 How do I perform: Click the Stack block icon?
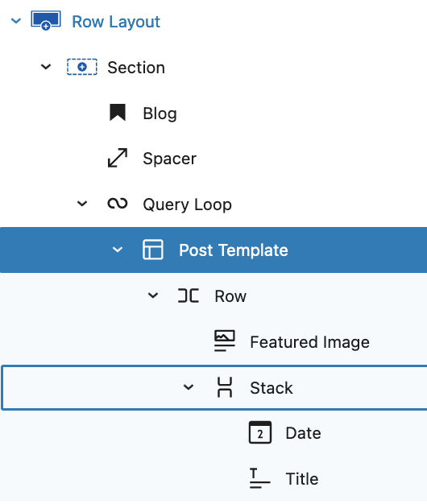(x=225, y=387)
